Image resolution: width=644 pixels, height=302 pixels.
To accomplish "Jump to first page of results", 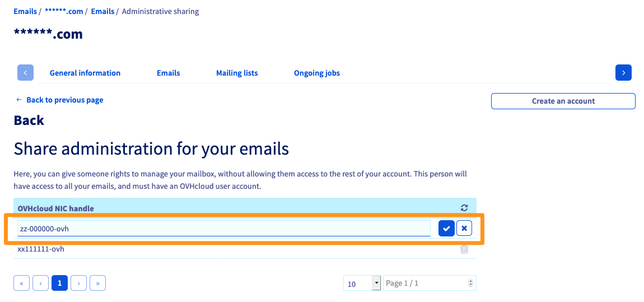I will (x=21, y=284).
